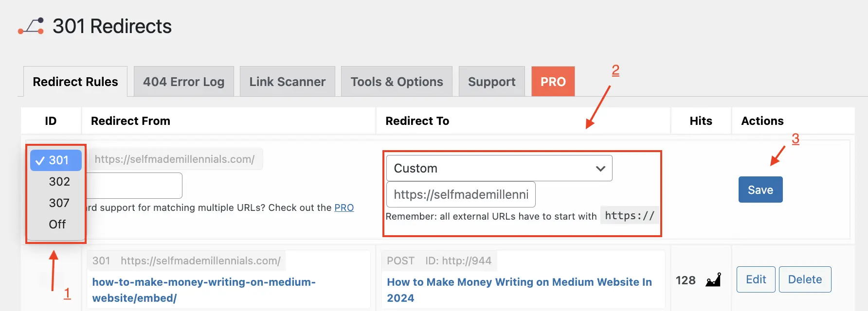
Task: Click the Redirect To column header
Action: click(x=417, y=121)
